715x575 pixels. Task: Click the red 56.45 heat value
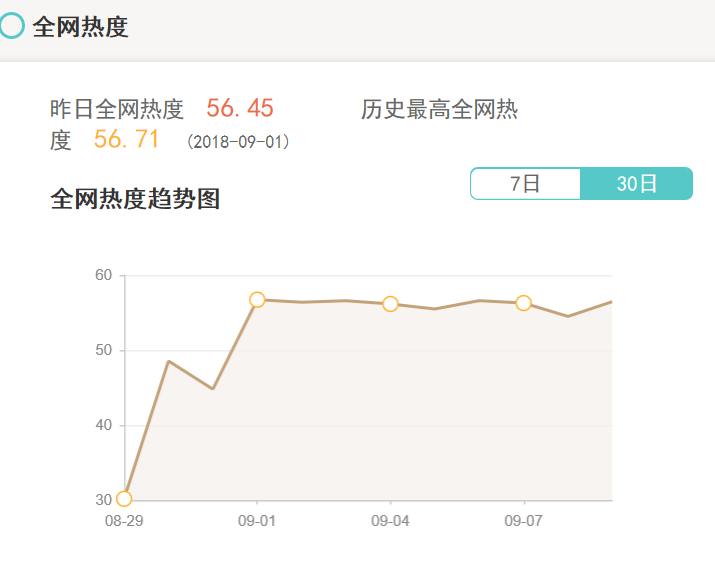click(240, 109)
